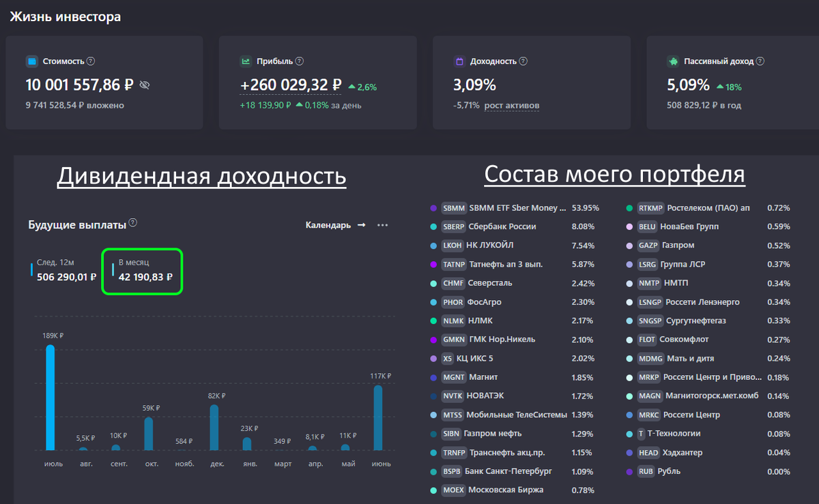Click the июнь 117K bar

point(378,418)
